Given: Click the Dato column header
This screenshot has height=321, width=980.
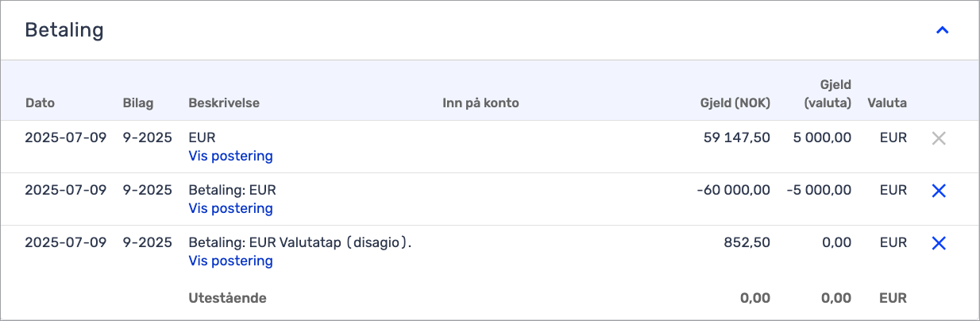Looking at the screenshot, I should pos(41,103).
